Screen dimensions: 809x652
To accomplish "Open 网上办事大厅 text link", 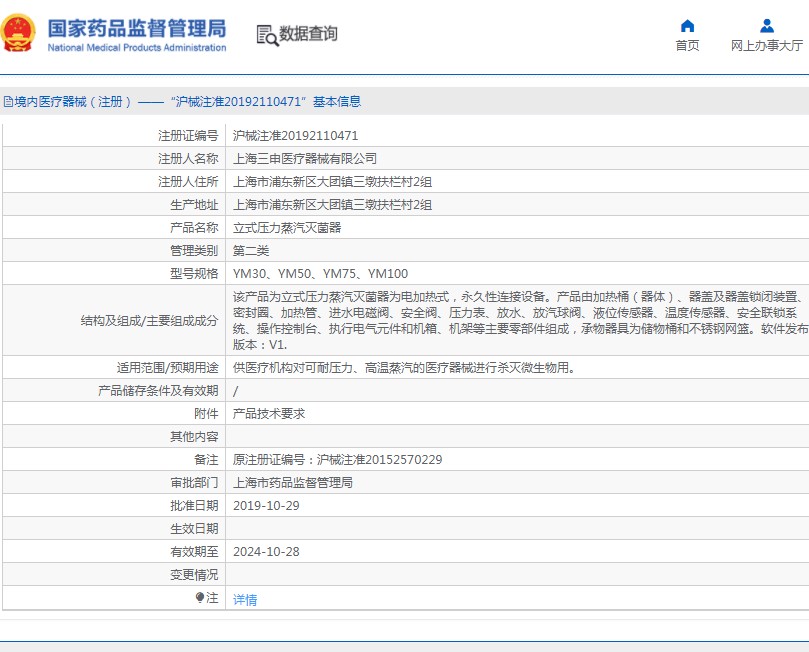I will [767, 45].
